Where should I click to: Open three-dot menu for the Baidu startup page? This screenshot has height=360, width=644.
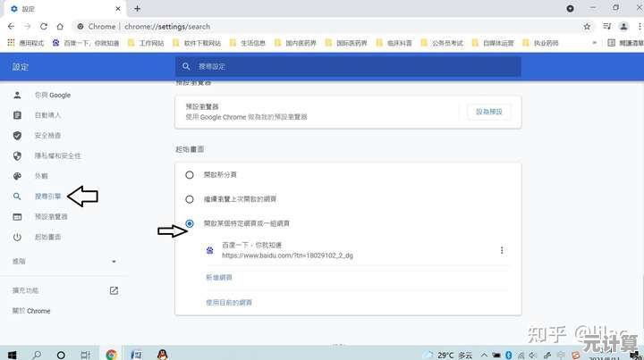click(x=502, y=250)
